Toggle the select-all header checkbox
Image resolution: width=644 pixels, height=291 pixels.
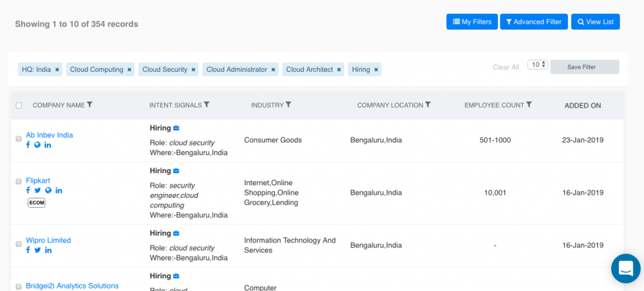(x=19, y=105)
